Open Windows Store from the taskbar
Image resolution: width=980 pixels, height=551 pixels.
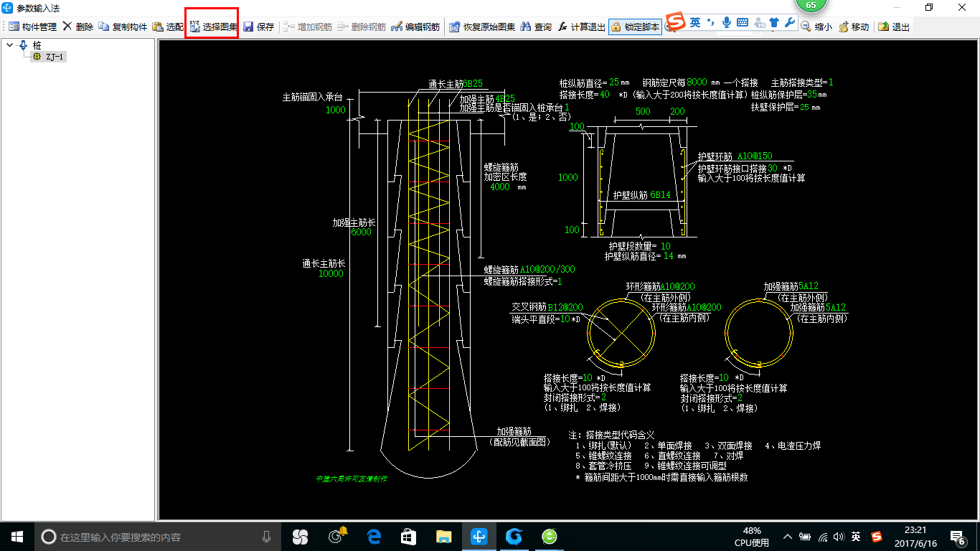[408, 536]
